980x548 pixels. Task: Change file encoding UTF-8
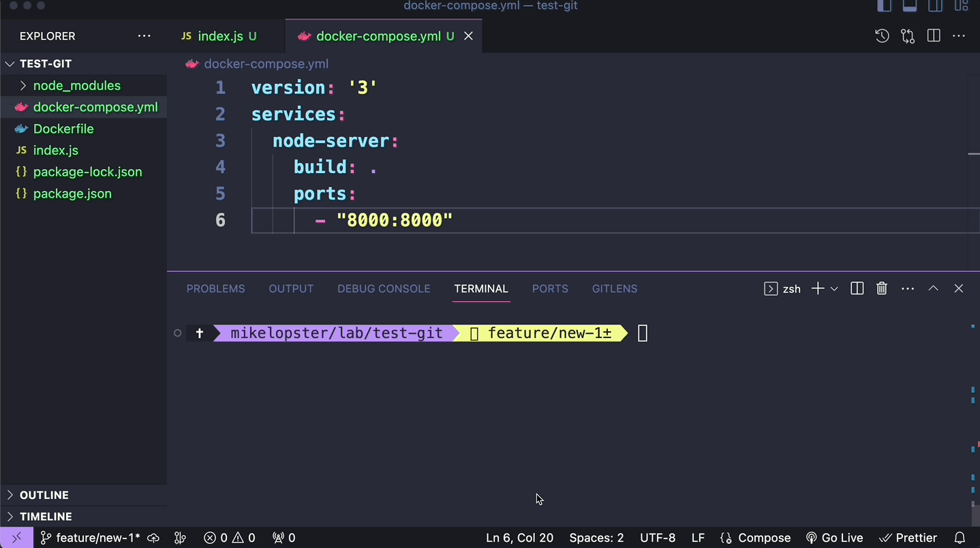tap(658, 538)
